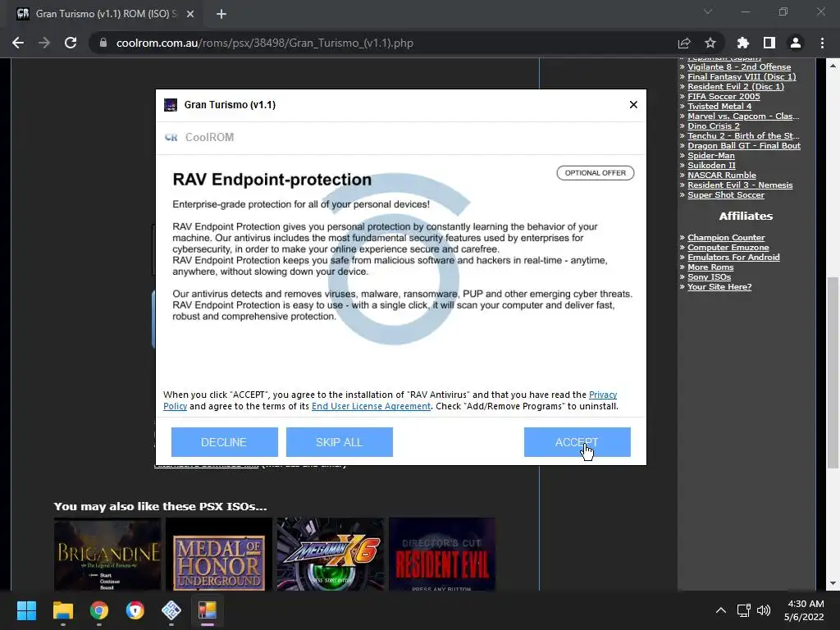This screenshot has width=840, height=630.
Task: Open the More Roms affiliate link
Action: pos(710,267)
